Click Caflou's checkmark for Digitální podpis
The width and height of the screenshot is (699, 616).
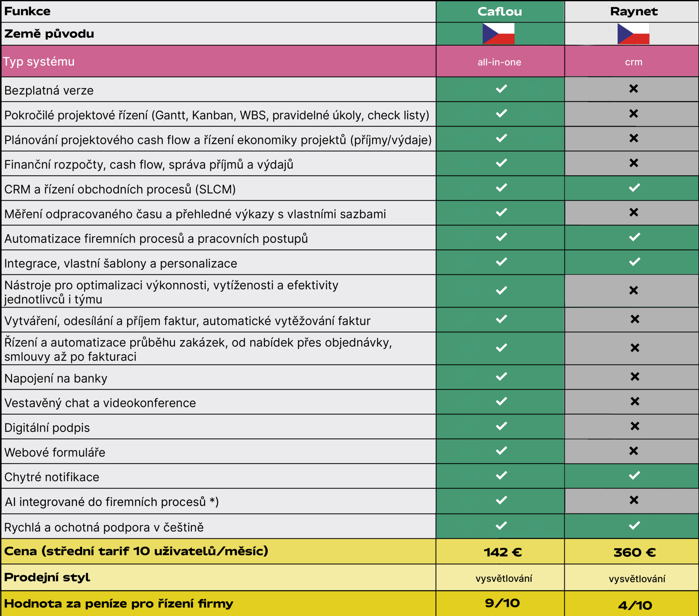coord(501,426)
